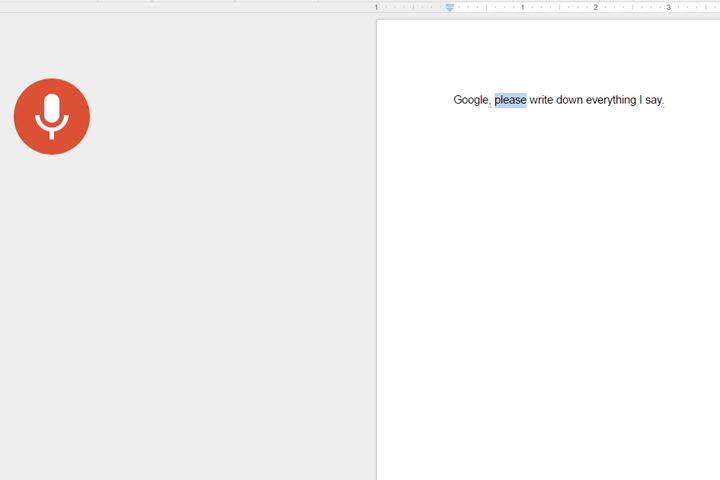720x480 pixels.
Task: Click the word "write" in the document
Action: click(x=541, y=100)
